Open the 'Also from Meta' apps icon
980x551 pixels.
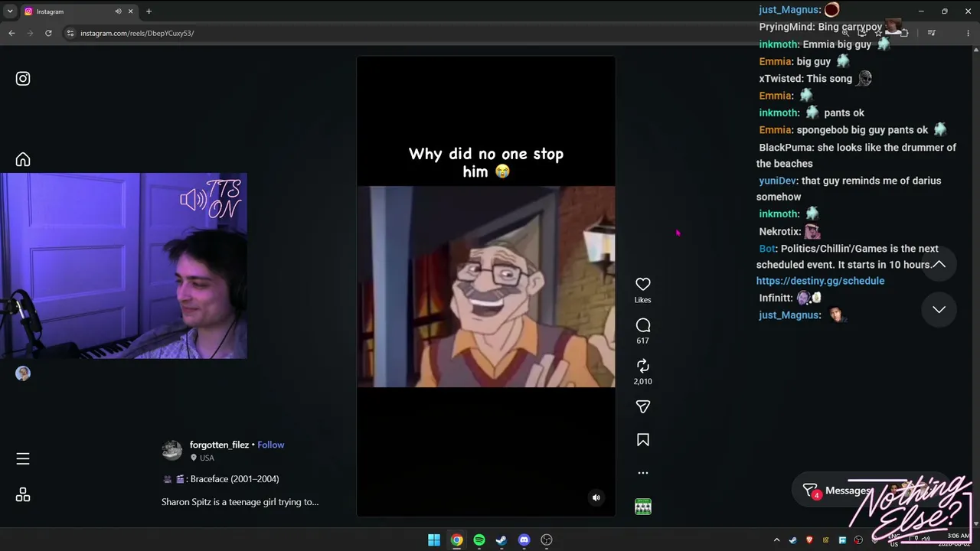tap(23, 494)
